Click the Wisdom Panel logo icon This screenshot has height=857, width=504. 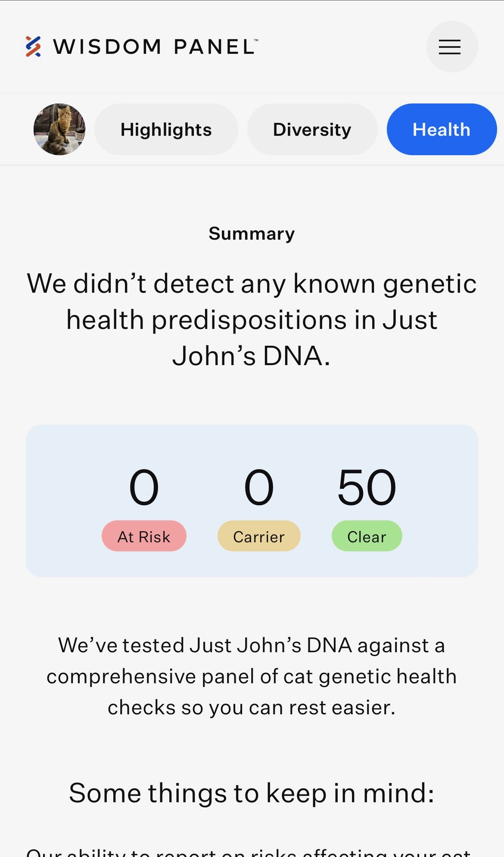pos(33,47)
